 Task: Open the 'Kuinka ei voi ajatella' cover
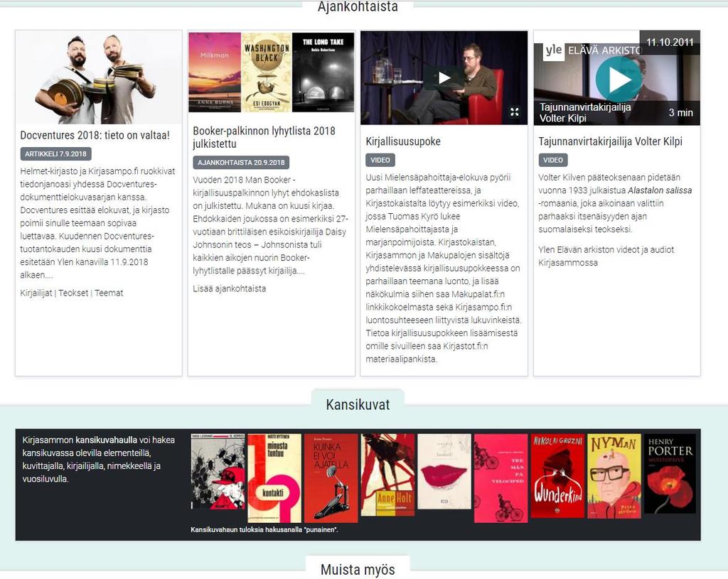[331, 478]
